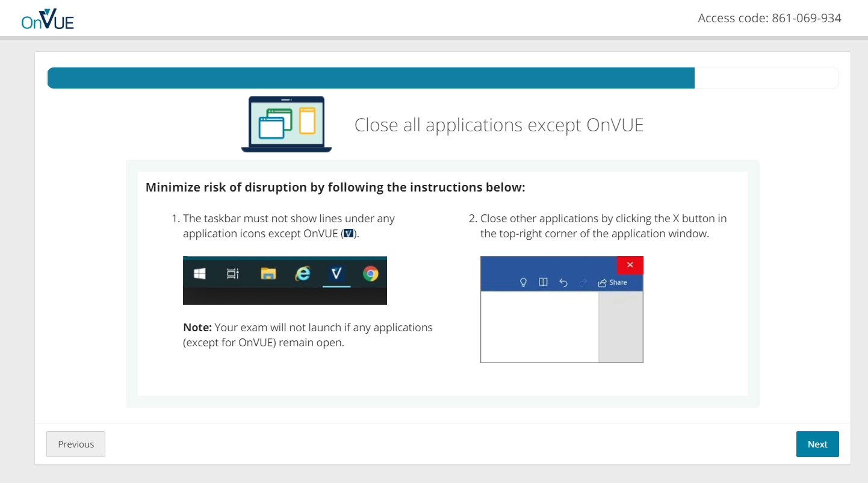Image resolution: width=868 pixels, height=483 pixels.
Task: Click the Task View icon in taskbar illustration
Action: point(233,274)
